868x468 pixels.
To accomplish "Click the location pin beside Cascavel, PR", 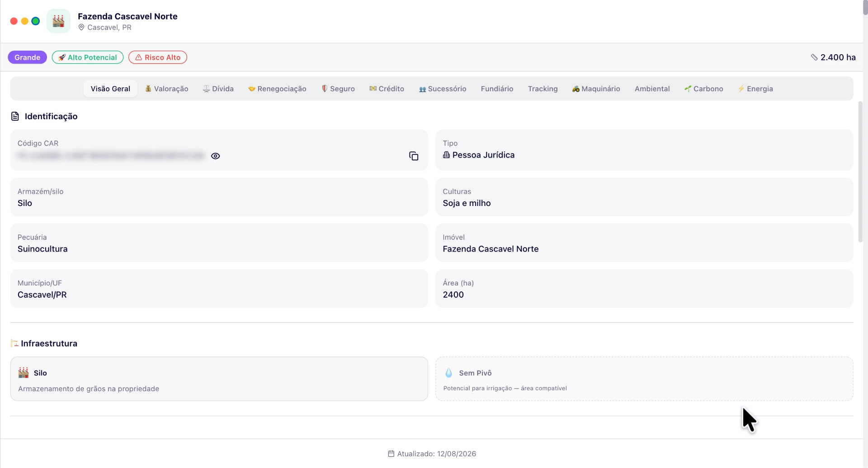I will click(81, 28).
